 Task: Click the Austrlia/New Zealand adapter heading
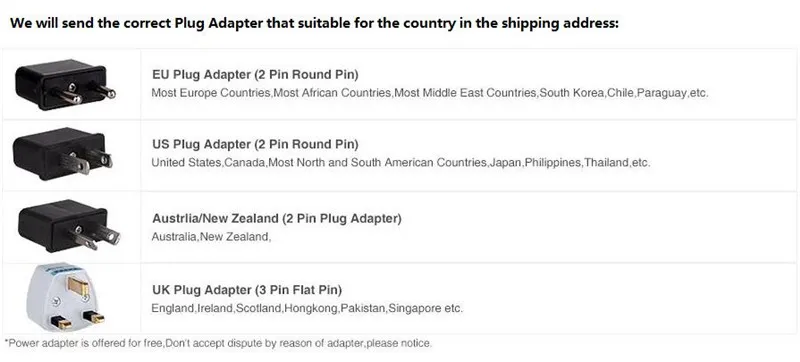277,218
